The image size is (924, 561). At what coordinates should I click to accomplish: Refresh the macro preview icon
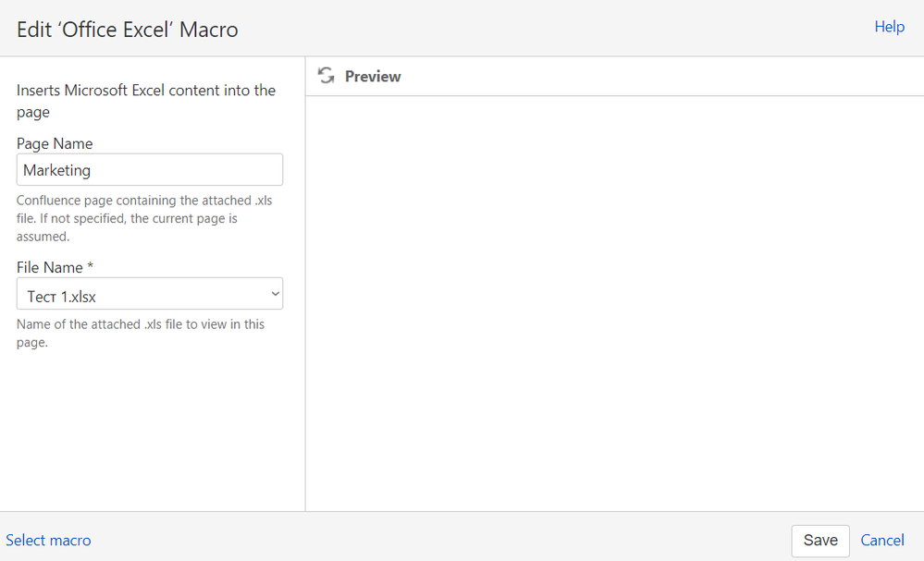[x=326, y=76]
